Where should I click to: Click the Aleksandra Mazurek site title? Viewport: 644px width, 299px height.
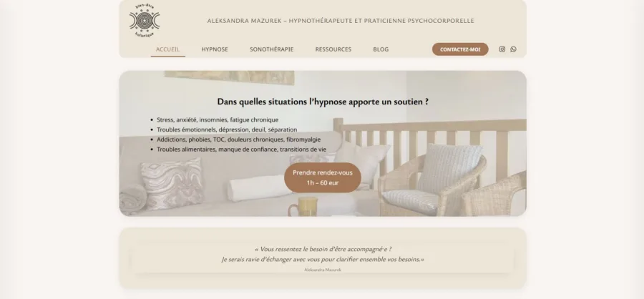[x=341, y=21]
